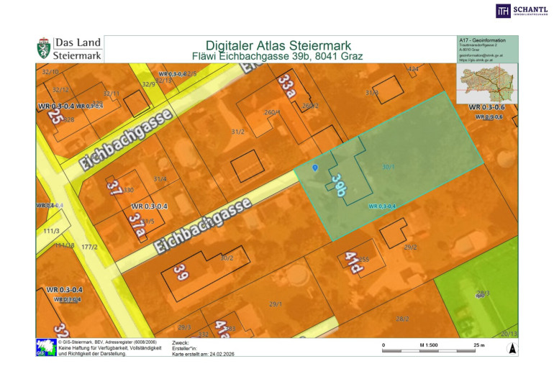Screen dimensions: 554x392
Task: Click the blue location pin marker
Action: click(x=315, y=168)
